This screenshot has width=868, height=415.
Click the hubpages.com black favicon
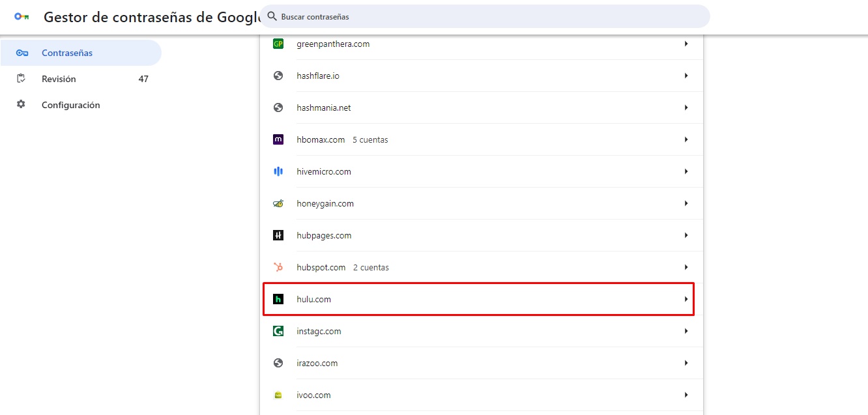click(x=278, y=235)
